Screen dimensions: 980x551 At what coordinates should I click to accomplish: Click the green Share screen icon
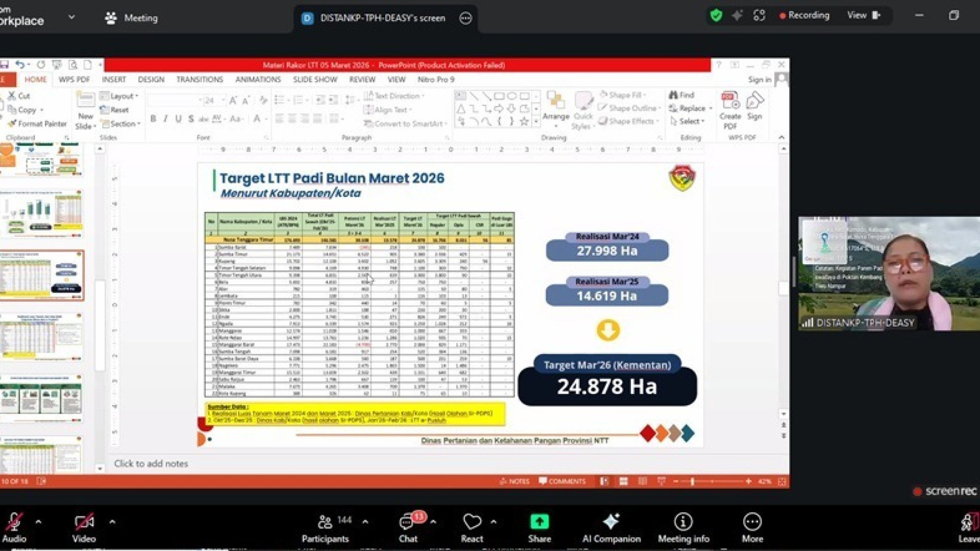pos(539,522)
